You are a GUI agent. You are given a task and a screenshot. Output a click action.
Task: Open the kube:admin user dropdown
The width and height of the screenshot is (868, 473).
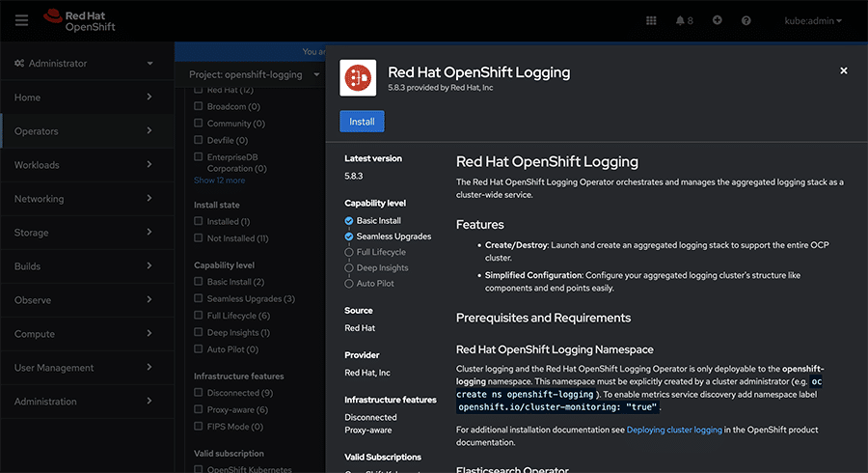pos(812,20)
